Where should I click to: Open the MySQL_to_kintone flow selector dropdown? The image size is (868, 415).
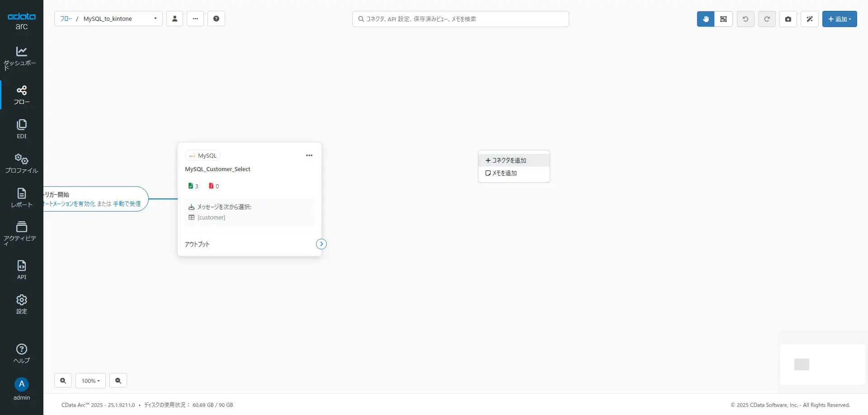point(120,19)
